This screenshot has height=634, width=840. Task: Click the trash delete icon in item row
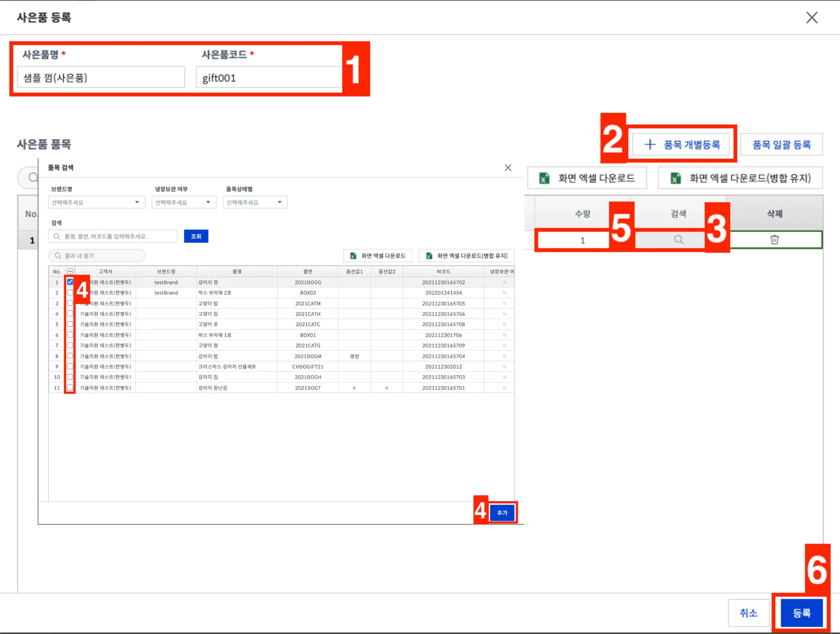774,240
